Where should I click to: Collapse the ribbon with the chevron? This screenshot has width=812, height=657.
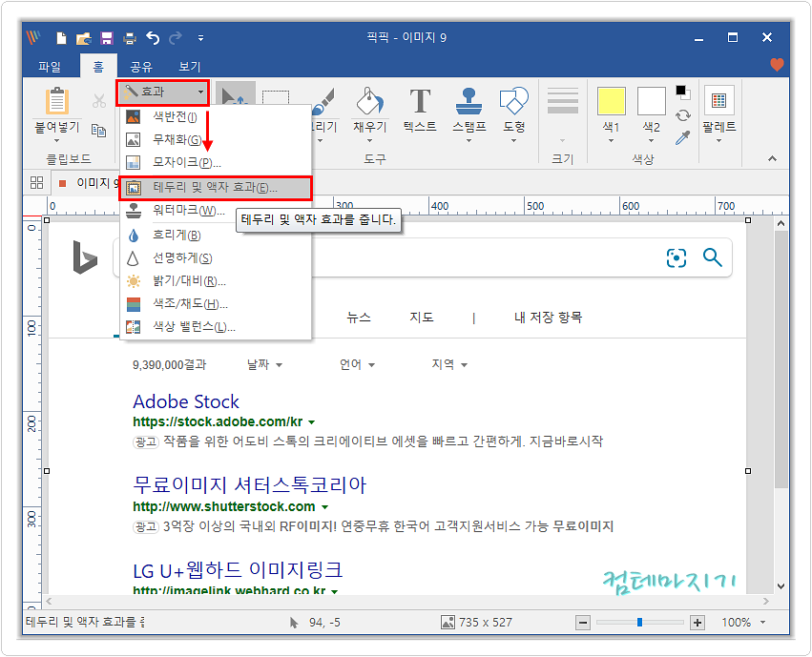click(772, 159)
